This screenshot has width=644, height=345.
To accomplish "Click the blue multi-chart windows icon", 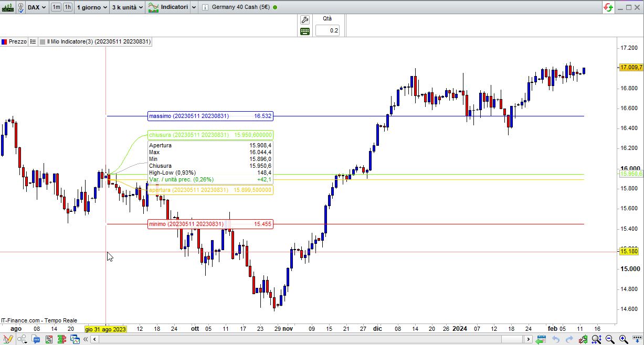I will click(76, 339).
